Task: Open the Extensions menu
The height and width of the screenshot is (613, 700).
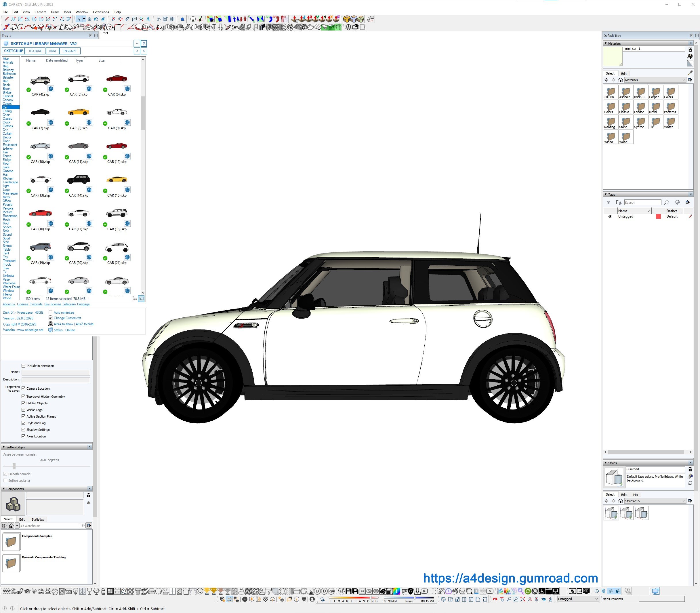Action: pos(101,12)
